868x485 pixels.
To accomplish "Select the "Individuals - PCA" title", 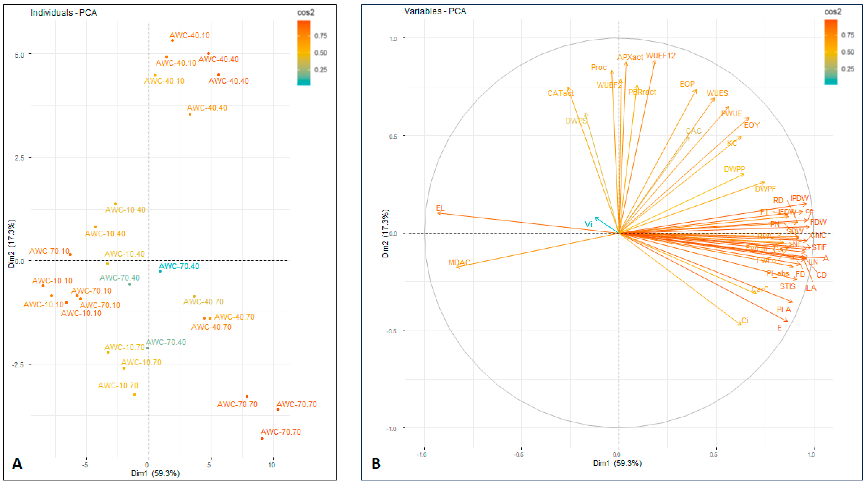I will pyautogui.click(x=64, y=13).
